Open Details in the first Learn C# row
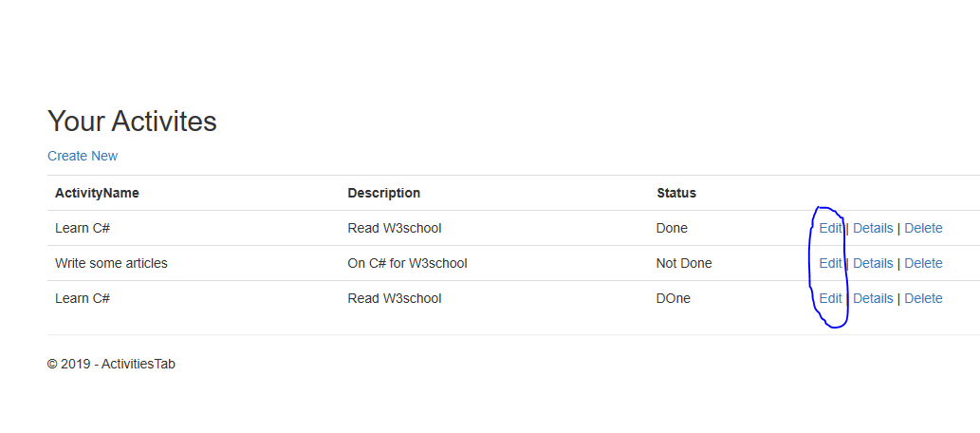Viewport: 980px width, 433px height. click(873, 229)
